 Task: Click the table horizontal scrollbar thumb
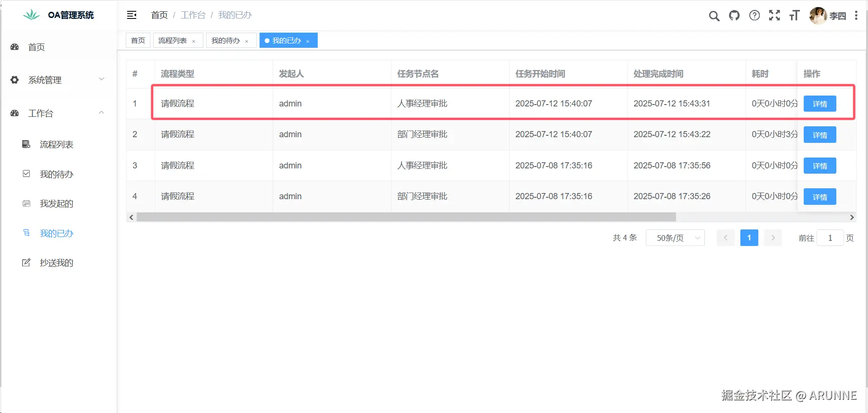(x=406, y=217)
